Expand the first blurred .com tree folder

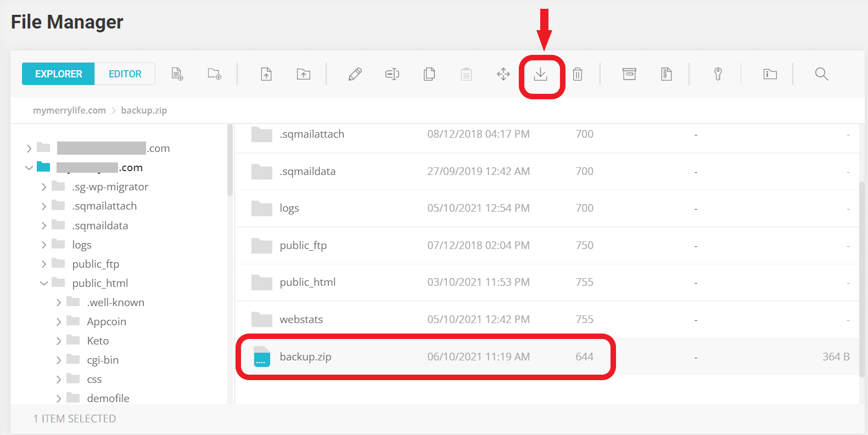tap(29, 148)
